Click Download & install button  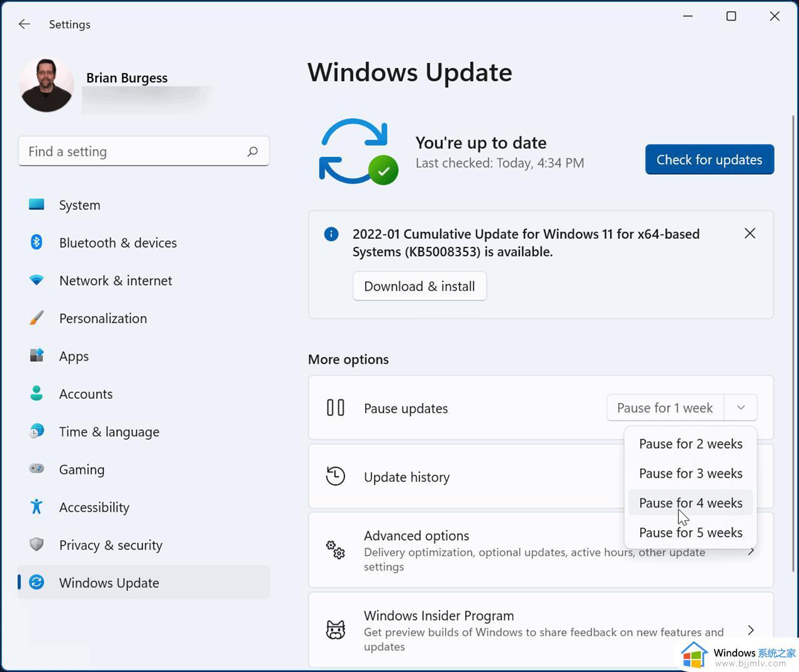pos(420,286)
